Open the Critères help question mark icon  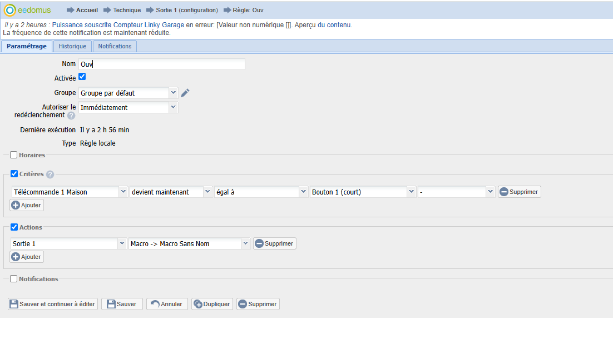pos(50,174)
